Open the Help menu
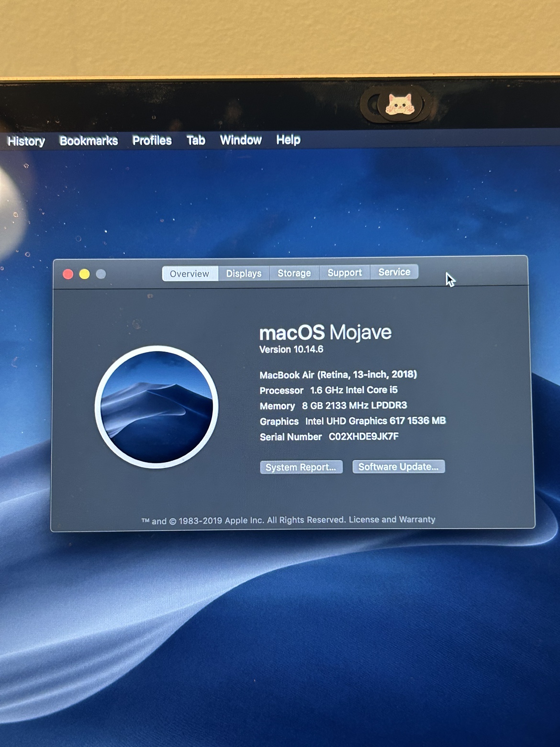The image size is (560, 747). [288, 140]
